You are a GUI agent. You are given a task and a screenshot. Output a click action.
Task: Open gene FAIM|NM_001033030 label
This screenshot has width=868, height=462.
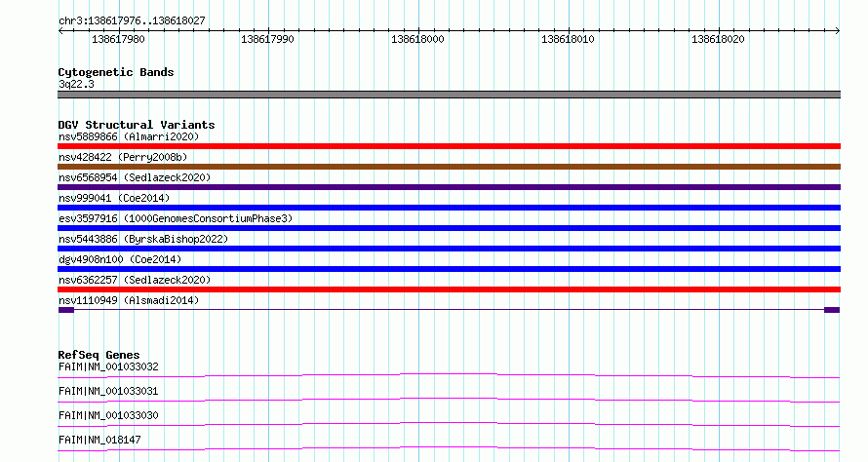click(x=108, y=415)
